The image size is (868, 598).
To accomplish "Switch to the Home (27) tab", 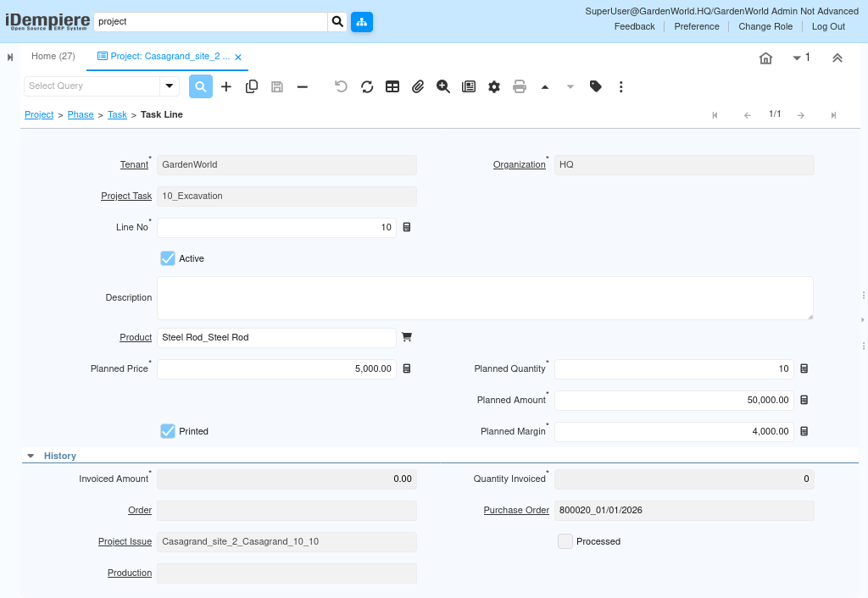I will click(53, 57).
